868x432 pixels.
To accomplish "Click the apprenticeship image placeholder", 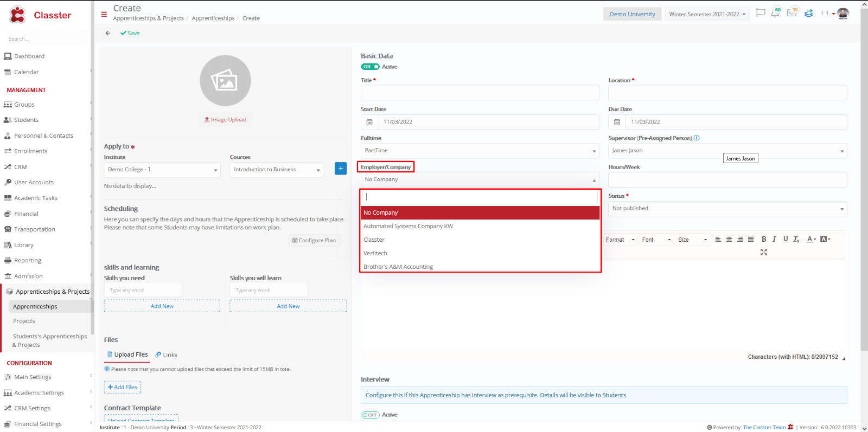I will pos(225,81).
